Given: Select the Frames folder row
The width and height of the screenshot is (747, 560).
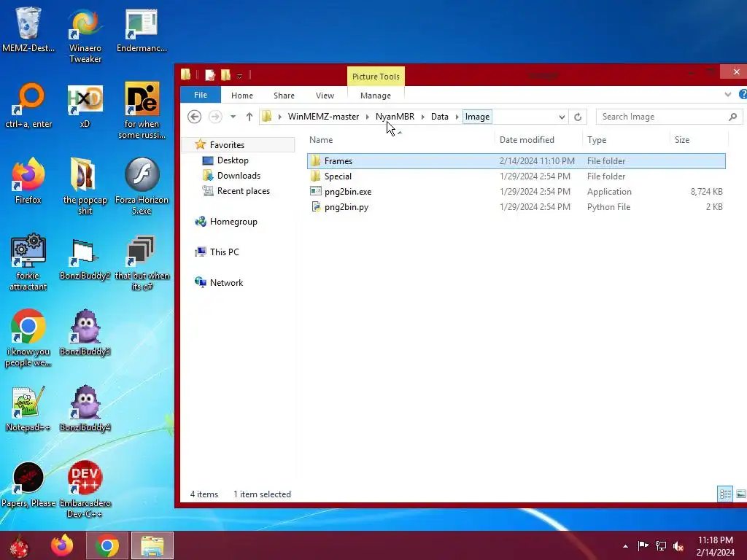Looking at the screenshot, I should [x=516, y=161].
